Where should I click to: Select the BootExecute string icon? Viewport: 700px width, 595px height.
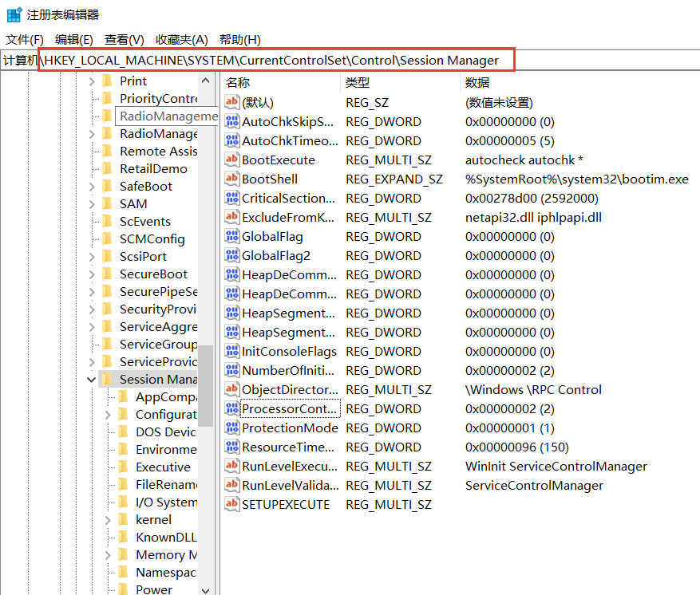click(231, 160)
